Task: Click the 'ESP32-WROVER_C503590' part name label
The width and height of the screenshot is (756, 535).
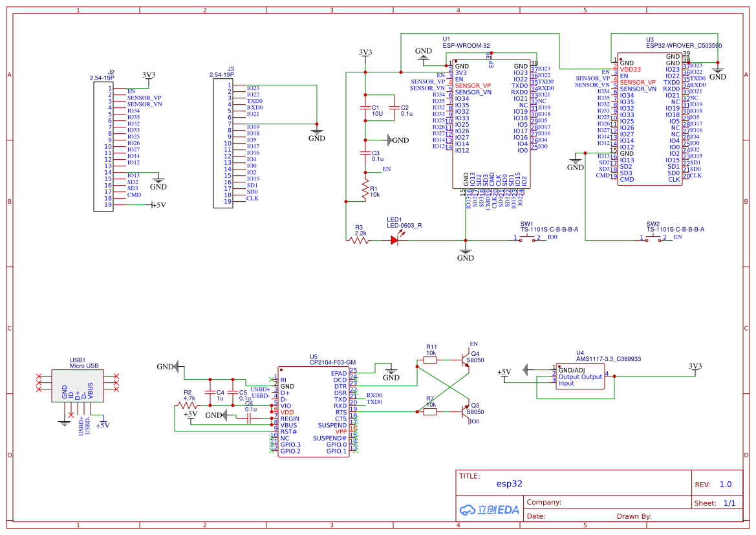Action: [x=684, y=46]
